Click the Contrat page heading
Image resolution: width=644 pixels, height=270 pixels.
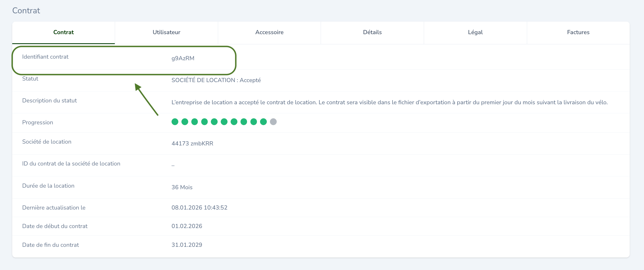click(26, 11)
